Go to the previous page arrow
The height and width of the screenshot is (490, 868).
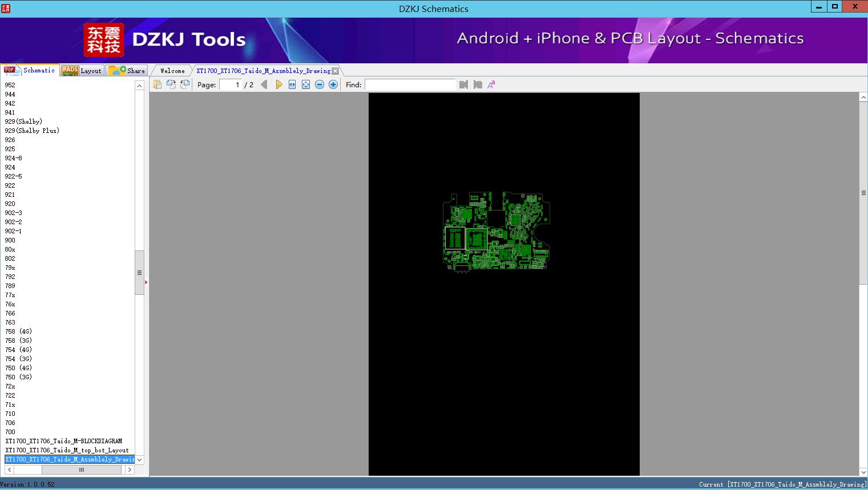pyautogui.click(x=264, y=84)
